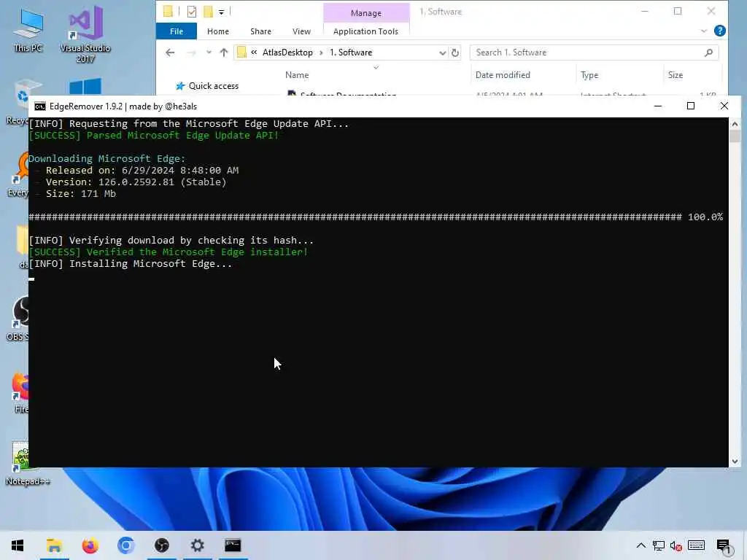This screenshot has width=747, height=560.
Task: Open Settings gear in taskbar
Action: (x=197, y=545)
